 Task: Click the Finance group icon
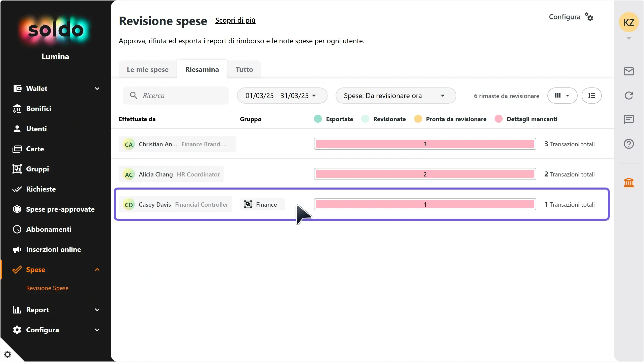pos(248,204)
